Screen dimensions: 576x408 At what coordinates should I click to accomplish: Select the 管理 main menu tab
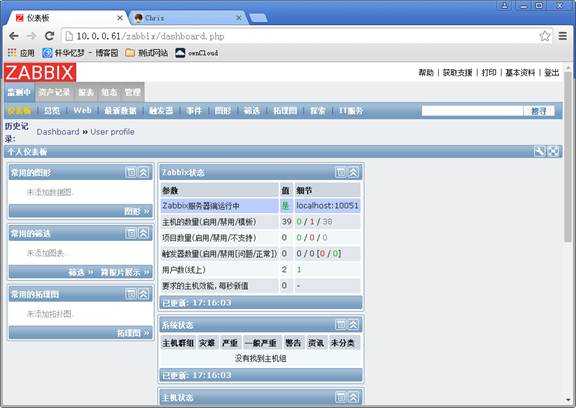click(x=133, y=92)
